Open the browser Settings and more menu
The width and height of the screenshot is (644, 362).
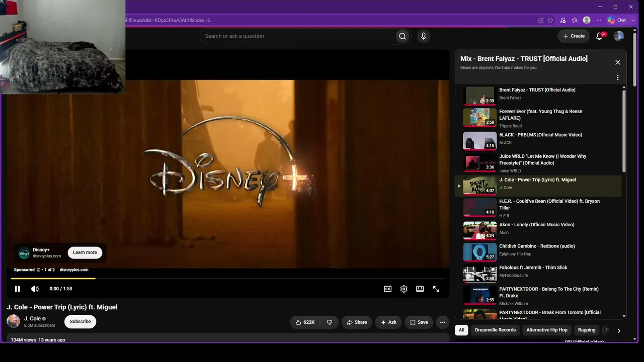pos(599,20)
